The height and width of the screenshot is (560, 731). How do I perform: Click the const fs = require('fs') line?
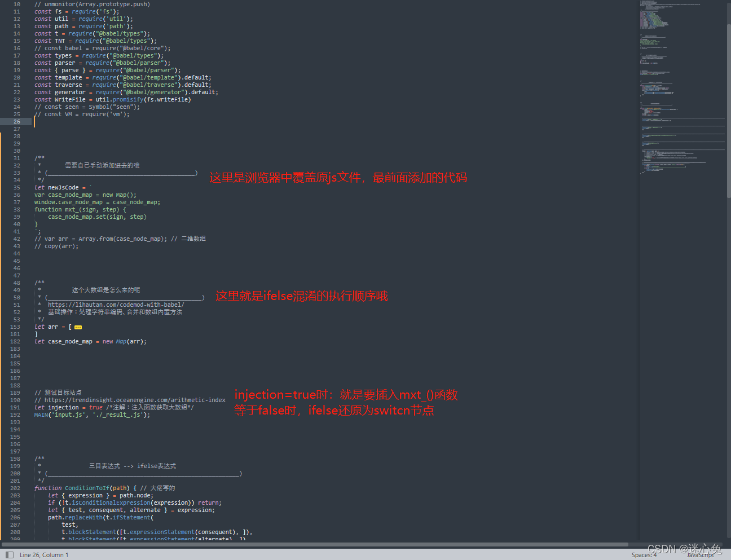pyautogui.click(x=77, y=11)
